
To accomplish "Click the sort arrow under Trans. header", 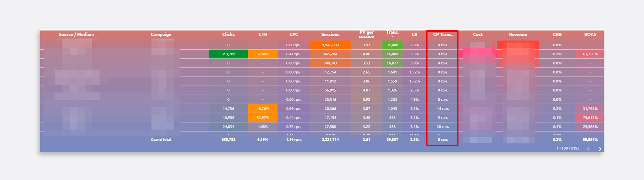I will (392, 37).
